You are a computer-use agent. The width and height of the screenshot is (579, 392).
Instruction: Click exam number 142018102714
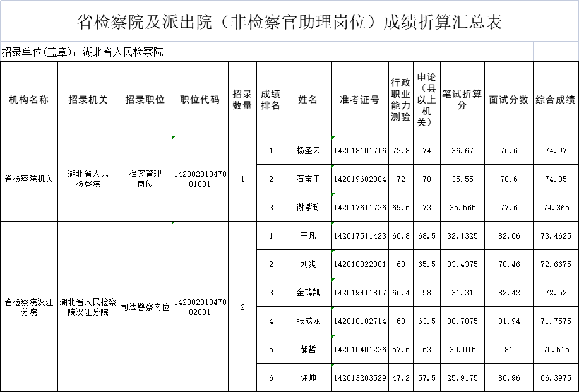[360, 321]
